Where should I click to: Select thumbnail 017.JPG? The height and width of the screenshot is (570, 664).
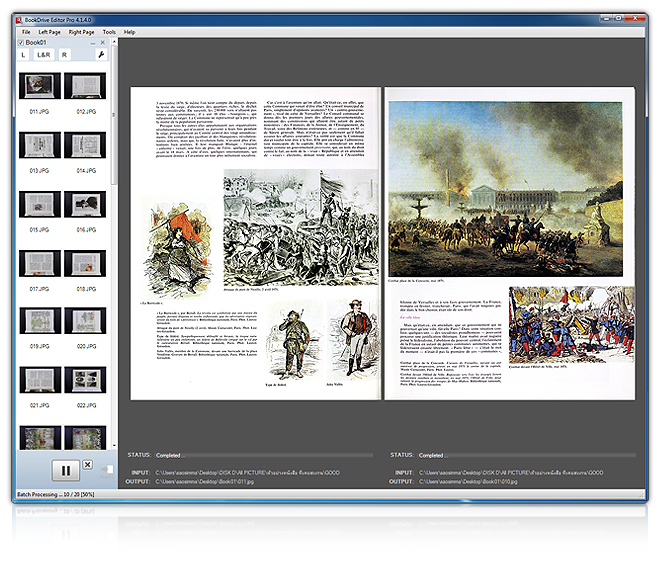(40, 263)
